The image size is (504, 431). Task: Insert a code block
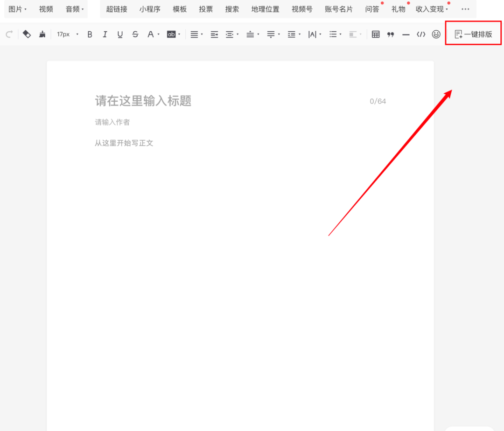pyautogui.click(x=421, y=34)
